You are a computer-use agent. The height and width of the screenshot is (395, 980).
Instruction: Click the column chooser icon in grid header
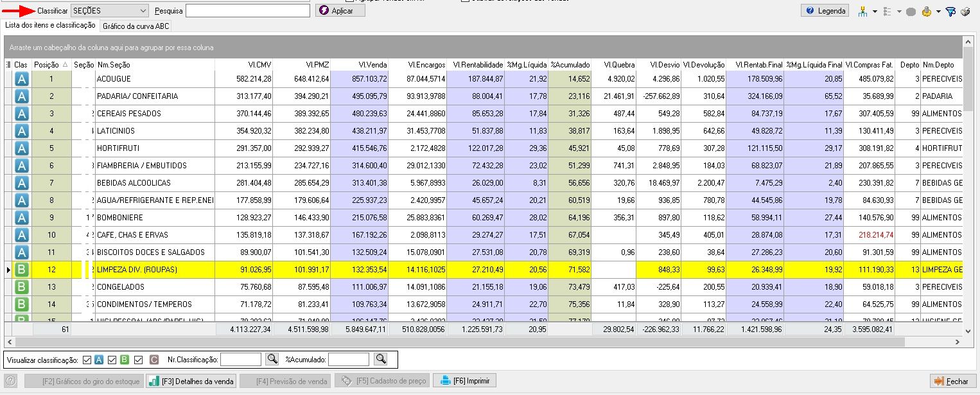coord(8,65)
